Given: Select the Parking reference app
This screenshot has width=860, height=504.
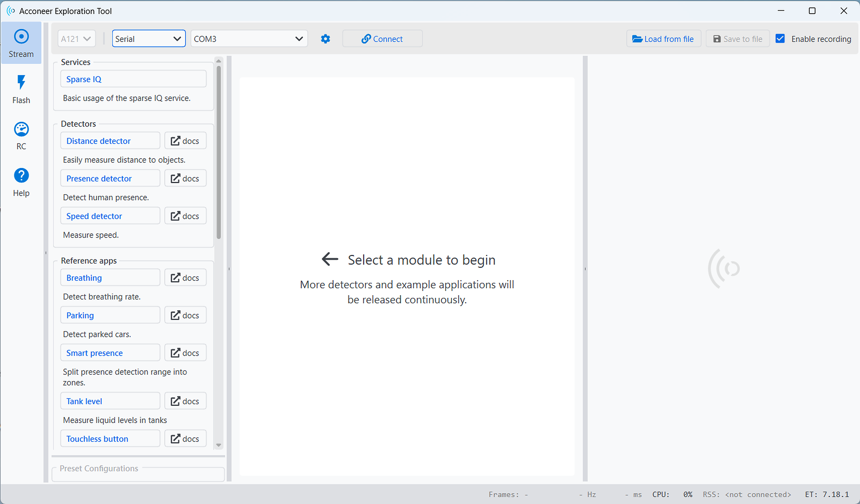Looking at the screenshot, I should click(110, 315).
